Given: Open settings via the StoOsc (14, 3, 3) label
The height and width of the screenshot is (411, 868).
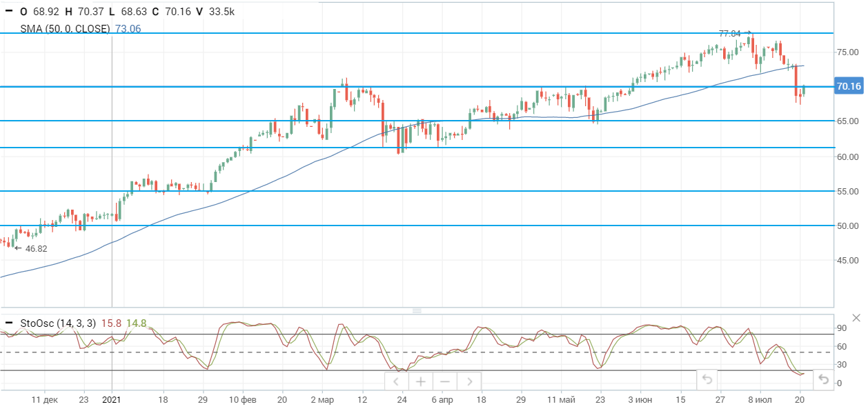Looking at the screenshot, I should tap(58, 323).
